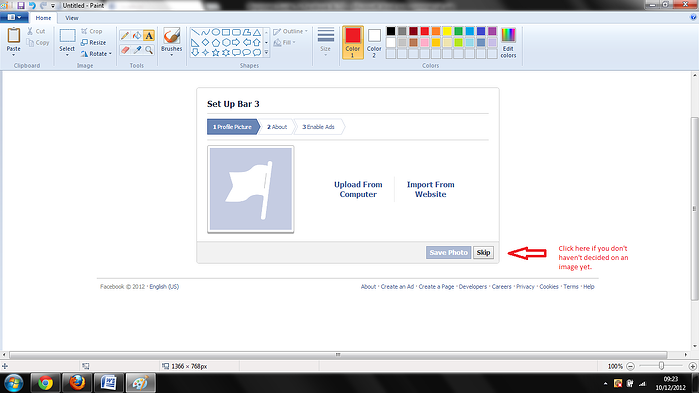
Task: Choose the purple color swatch
Action: [x=492, y=31]
